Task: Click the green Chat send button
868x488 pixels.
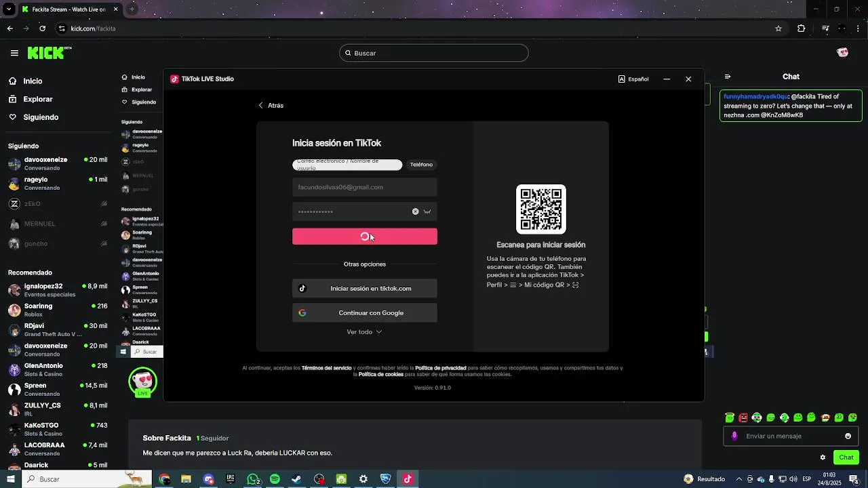Action: click(846, 457)
